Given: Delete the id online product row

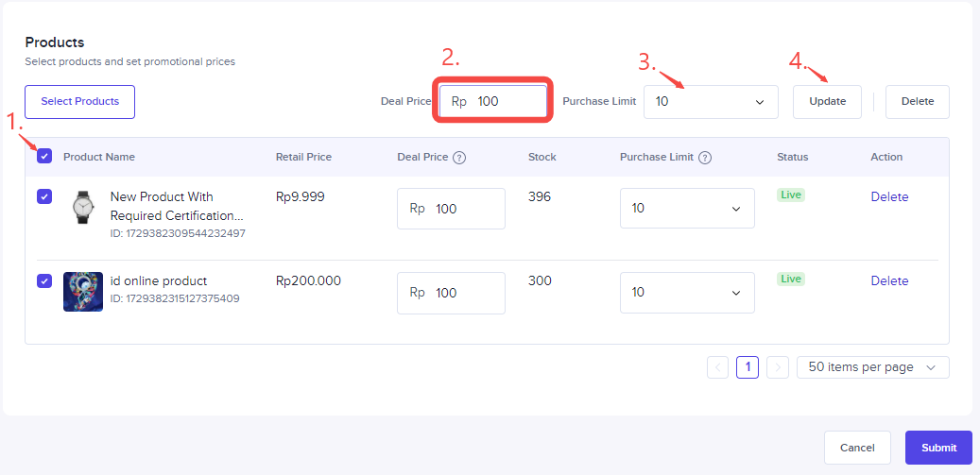Looking at the screenshot, I should point(889,281).
